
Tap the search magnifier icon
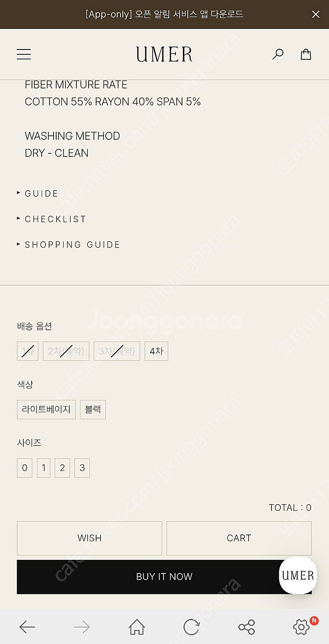(x=278, y=54)
